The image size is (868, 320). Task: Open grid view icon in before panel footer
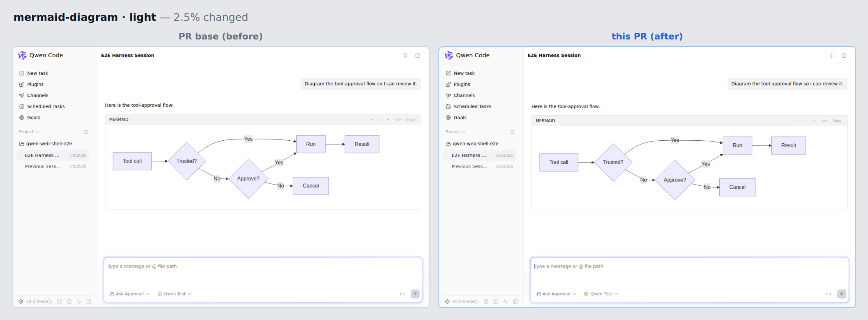[59, 301]
